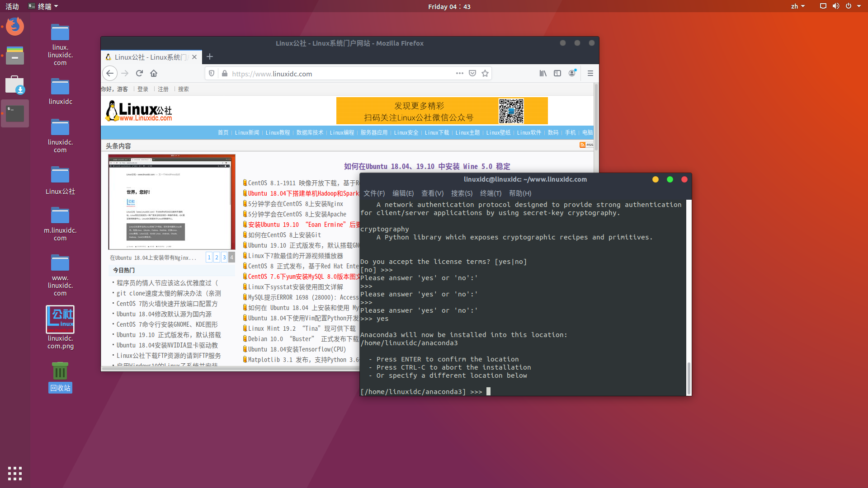Click the back navigation arrow
Viewport: 868px width, 488px height.
[110, 73]
